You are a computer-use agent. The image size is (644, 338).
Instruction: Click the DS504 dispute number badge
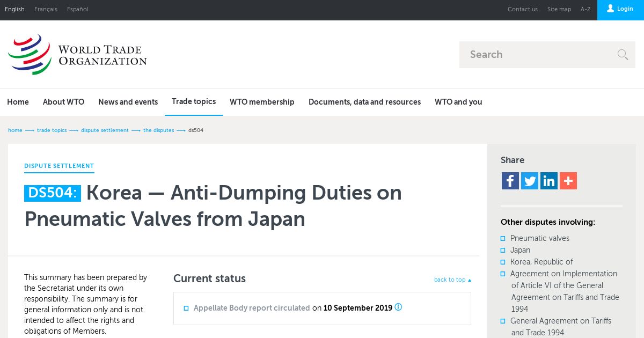click(53, 193)
